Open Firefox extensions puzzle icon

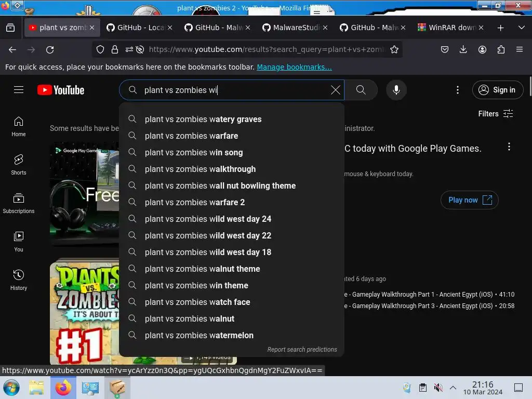501,49
